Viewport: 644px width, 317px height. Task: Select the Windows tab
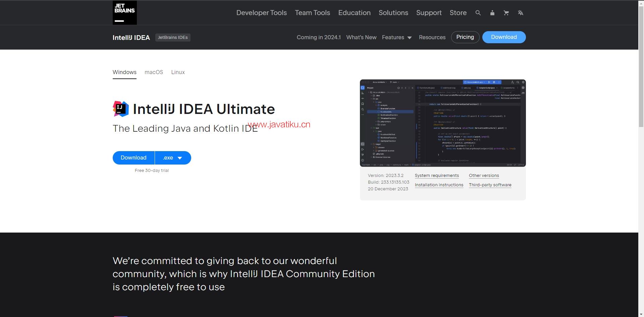[x=124, y=72]
